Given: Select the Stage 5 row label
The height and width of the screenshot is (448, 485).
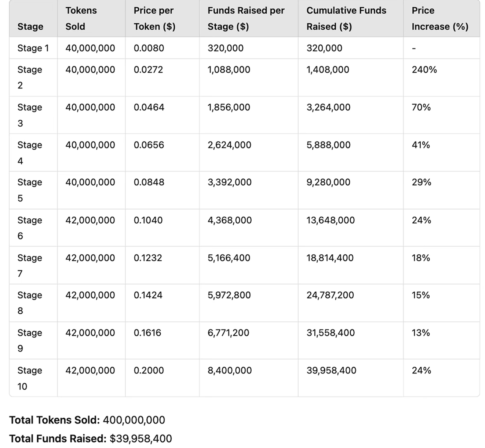Looking at the screenshot, I should tap(29, 190).
